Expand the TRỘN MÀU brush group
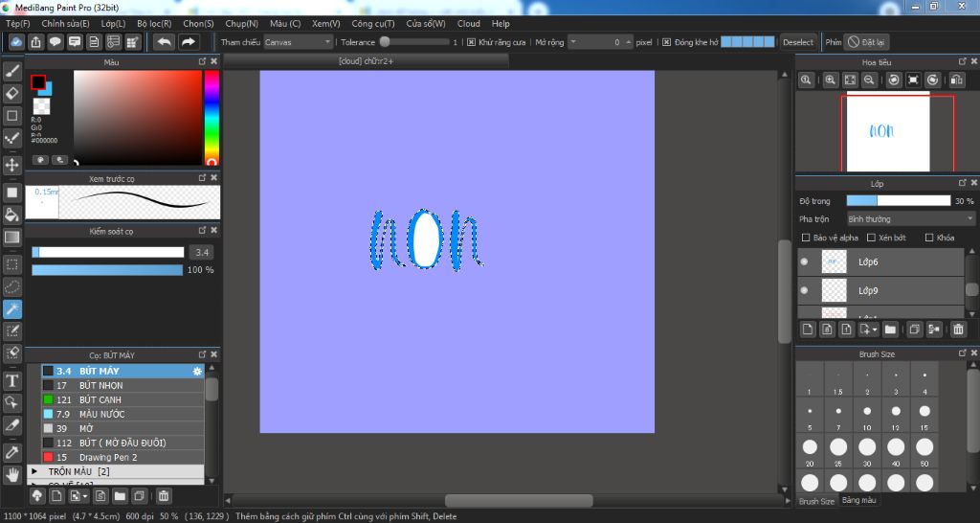Image resolution: width=980 pixels, height=523 pixels. coord(34,471)
